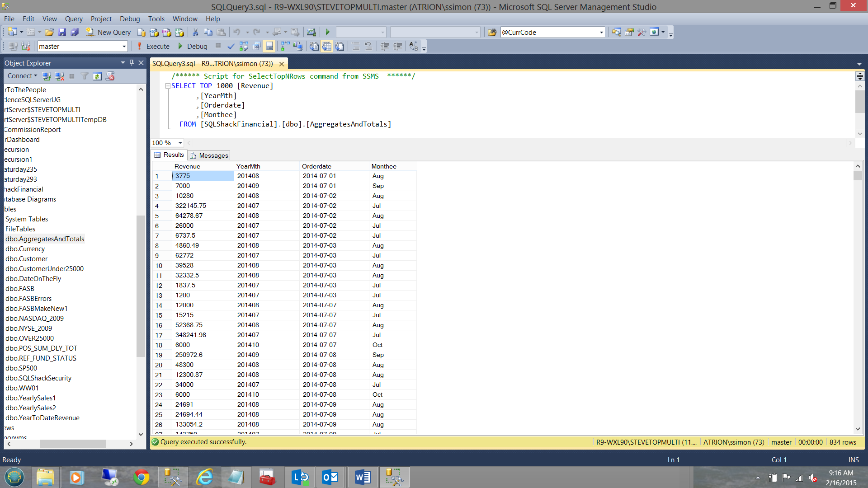The image size is (868, 488).
Task: Open the Query menu
Action: 74,19
